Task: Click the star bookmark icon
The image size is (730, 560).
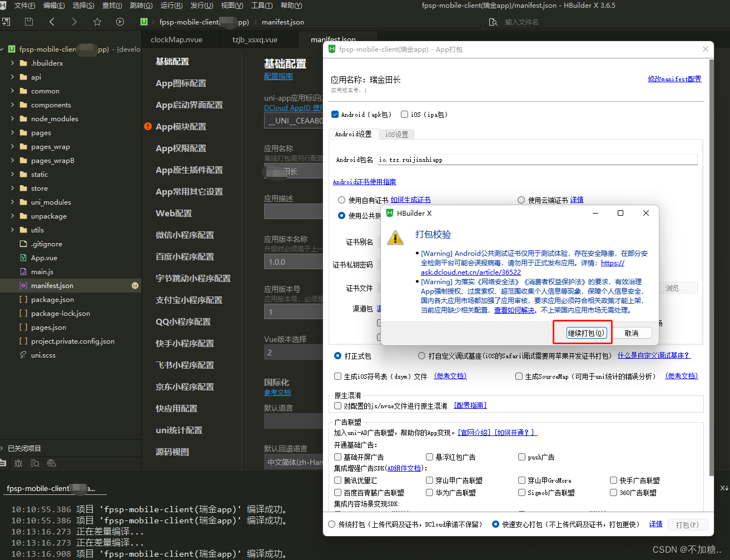Action: 97,22
